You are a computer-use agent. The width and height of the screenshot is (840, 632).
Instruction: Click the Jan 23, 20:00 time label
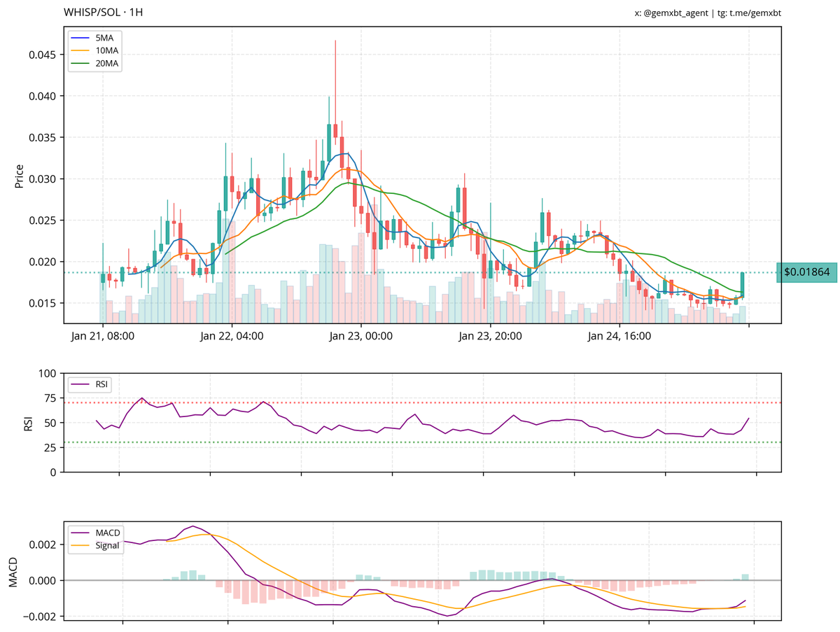[x=490, y=336]
